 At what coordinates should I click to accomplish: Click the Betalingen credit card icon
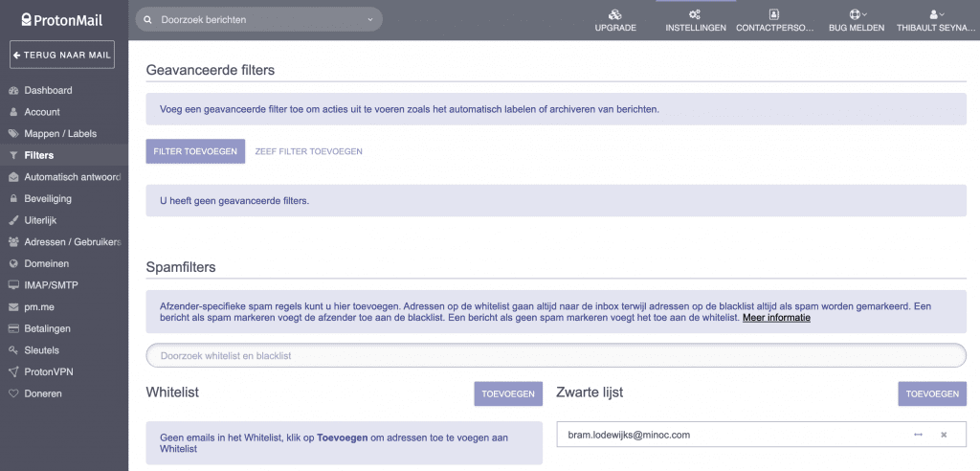pos(13,328)
